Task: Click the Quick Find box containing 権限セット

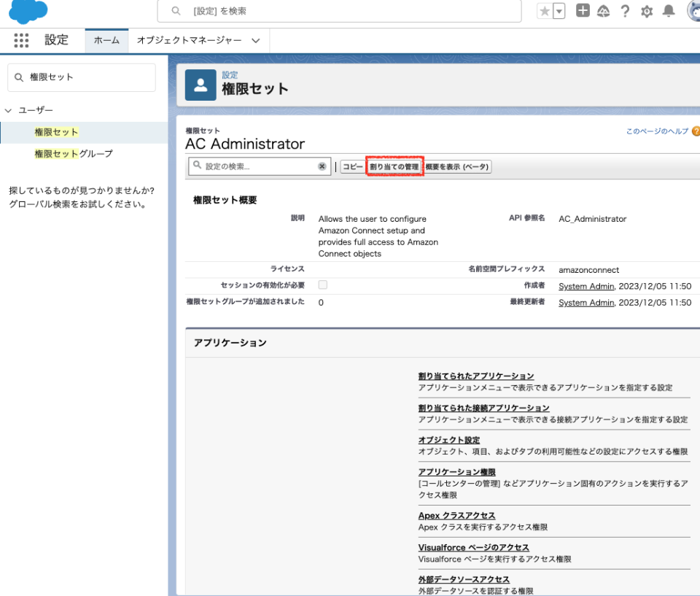Action: [x=82, y=77]
